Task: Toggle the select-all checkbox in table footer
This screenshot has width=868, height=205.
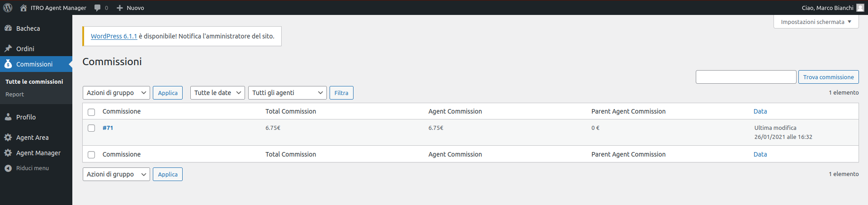Action: pos(91,155)
